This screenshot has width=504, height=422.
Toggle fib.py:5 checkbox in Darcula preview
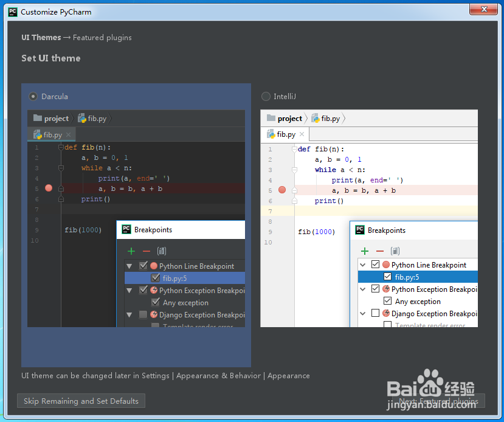[156, 278]
